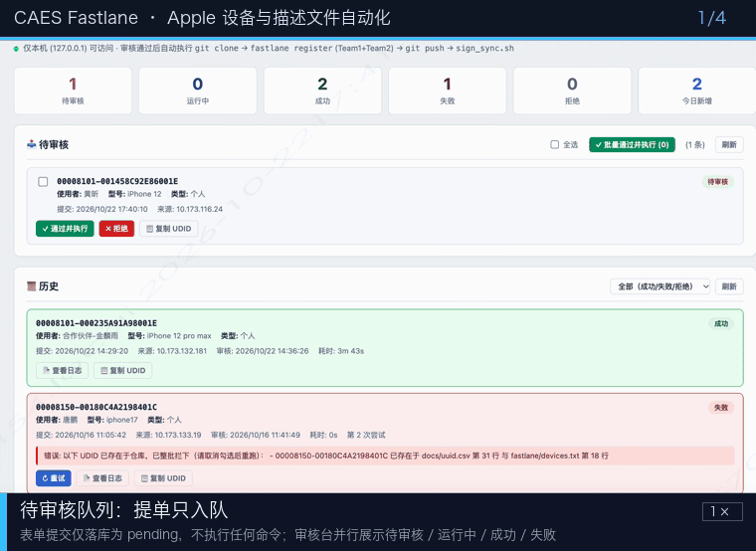View log for failed iphone17 record
Screen dimensions: 756x551
tap(102, 478)
